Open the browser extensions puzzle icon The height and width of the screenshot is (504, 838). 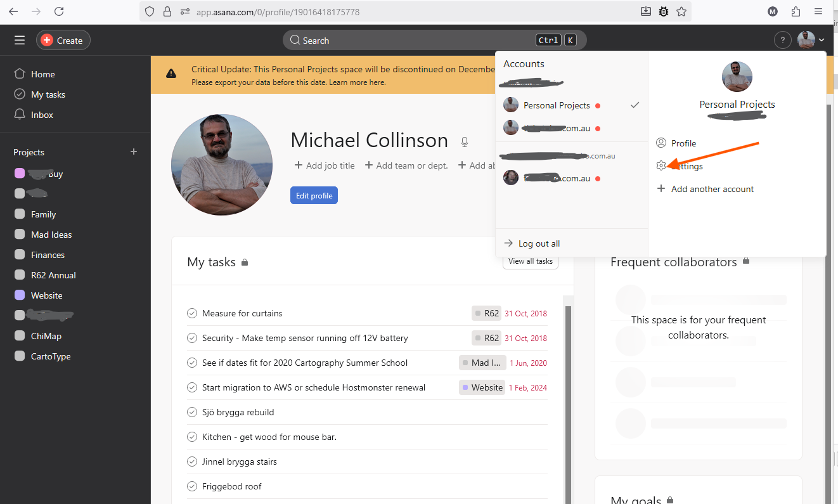[796, 11]
